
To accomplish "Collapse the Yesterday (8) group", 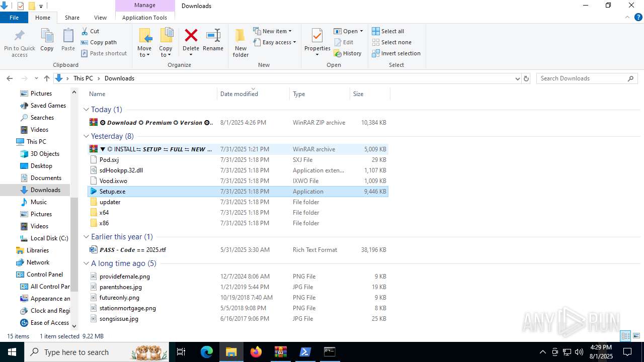I will pyautogui.click(x=86, y=136).
